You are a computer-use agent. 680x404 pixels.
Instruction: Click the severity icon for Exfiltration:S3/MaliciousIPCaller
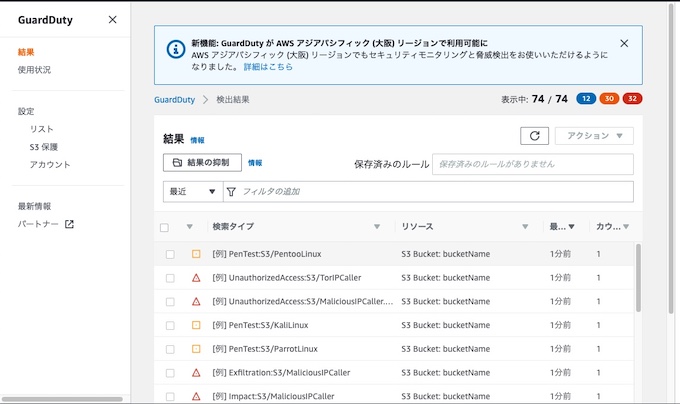click(196, 373)
